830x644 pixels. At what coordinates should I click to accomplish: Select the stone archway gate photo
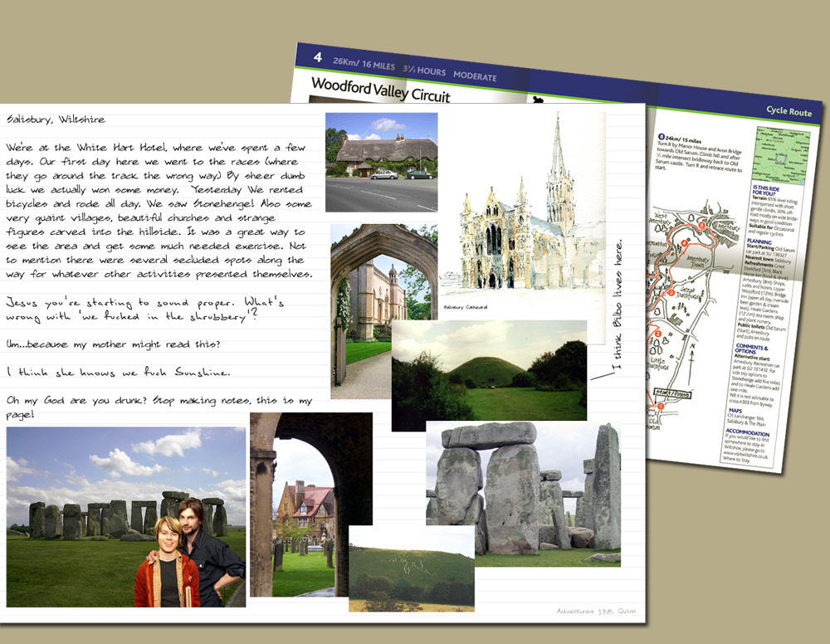383,311
